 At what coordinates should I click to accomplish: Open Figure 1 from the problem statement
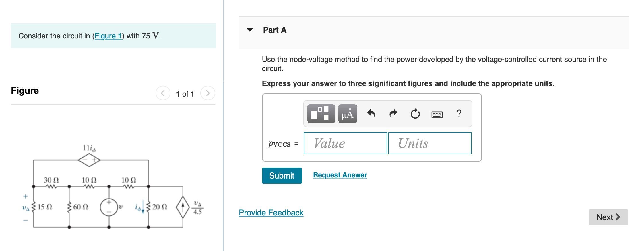pyautogui.click(x=108, y=36)
